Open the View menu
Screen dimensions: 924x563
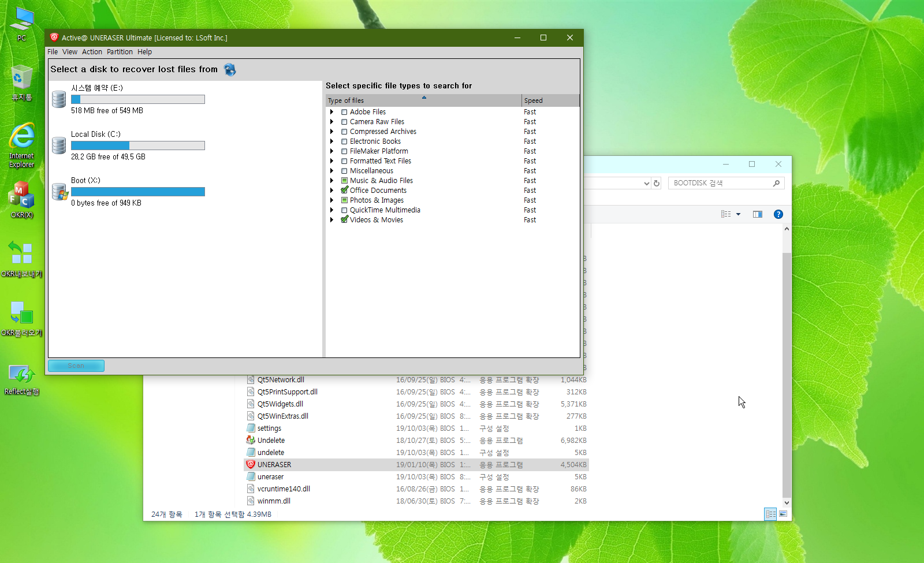point(69,52)
